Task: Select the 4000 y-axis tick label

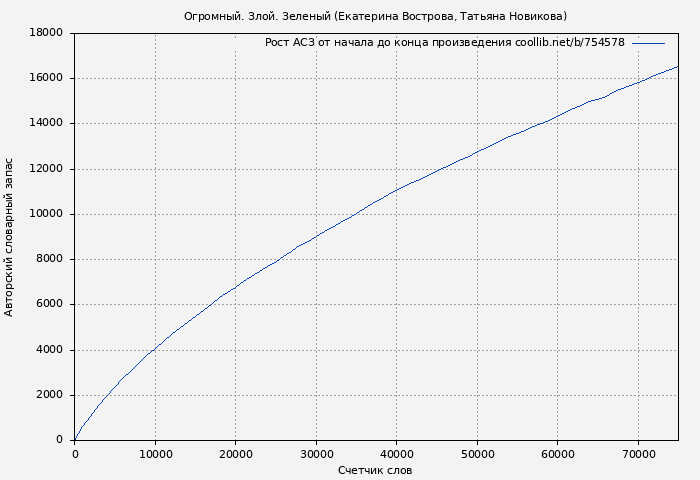Action: (x=49, y=350)
